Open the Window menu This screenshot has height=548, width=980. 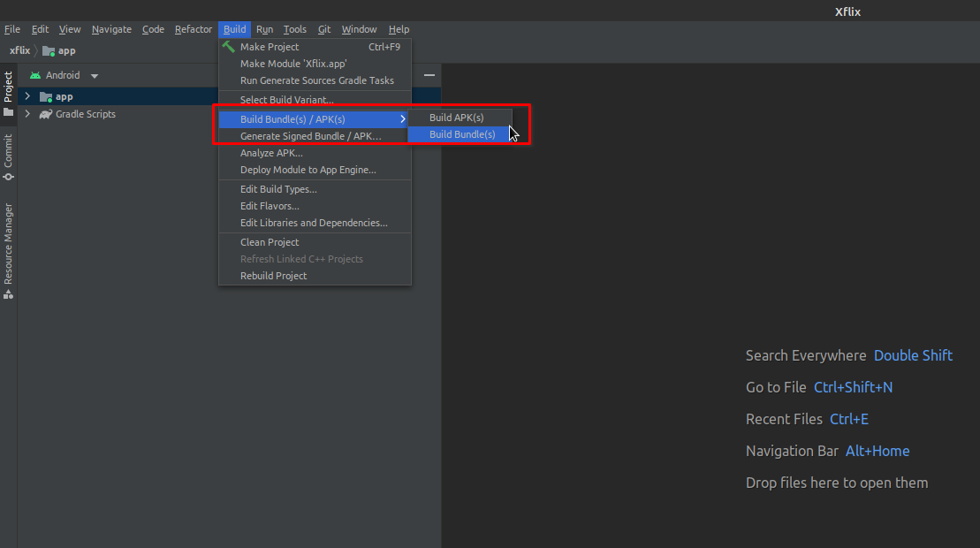pos(359,29)
